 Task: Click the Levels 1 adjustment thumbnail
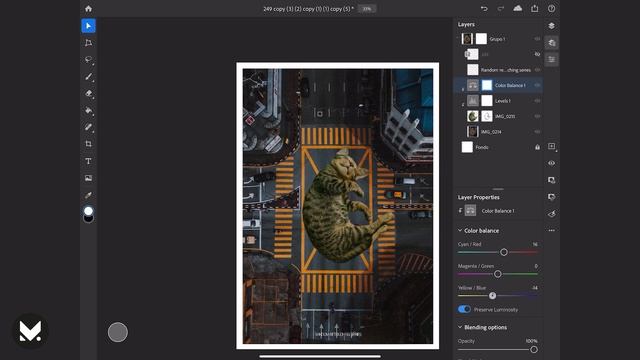pos(473,100)
